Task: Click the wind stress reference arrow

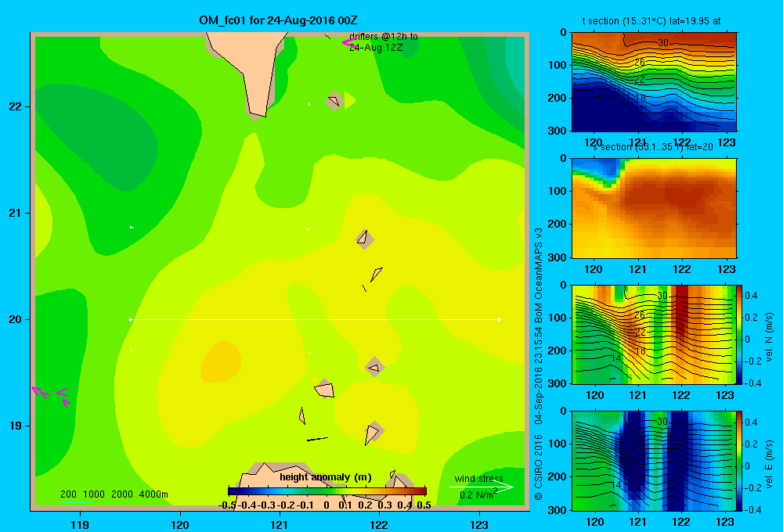Action: [481, 487]
